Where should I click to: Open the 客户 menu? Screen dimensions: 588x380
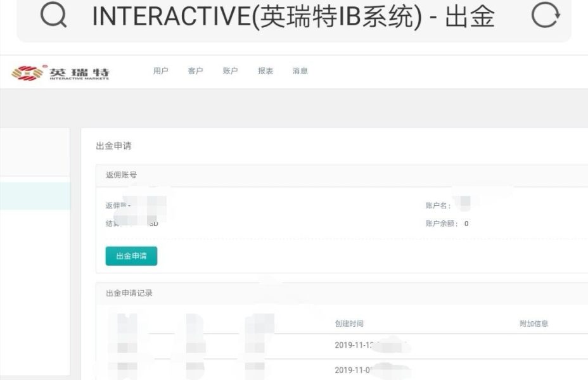[195, 71]
